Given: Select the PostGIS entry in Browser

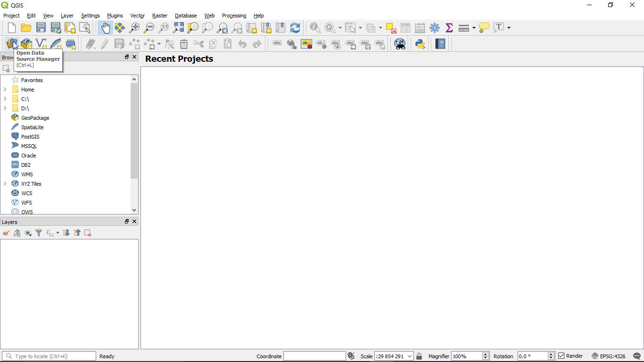Looking at the screenshot, I should click(x=30, y=137).
